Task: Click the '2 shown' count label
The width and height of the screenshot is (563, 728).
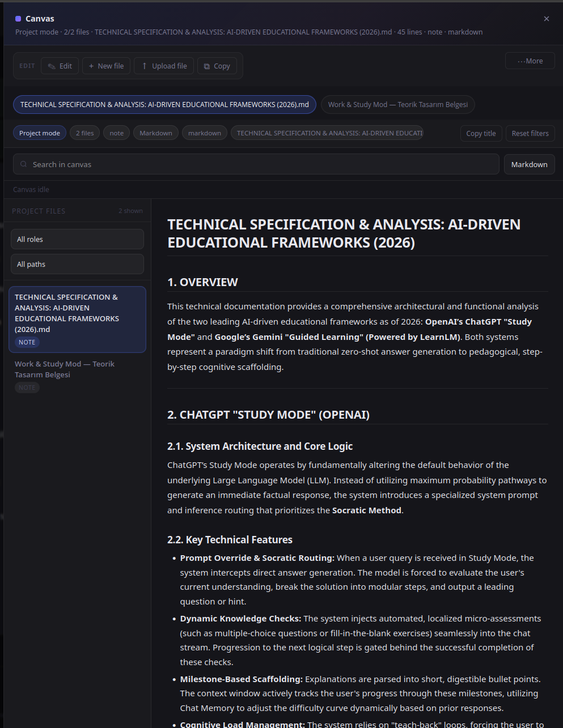Action: click(x=131, y=211)
